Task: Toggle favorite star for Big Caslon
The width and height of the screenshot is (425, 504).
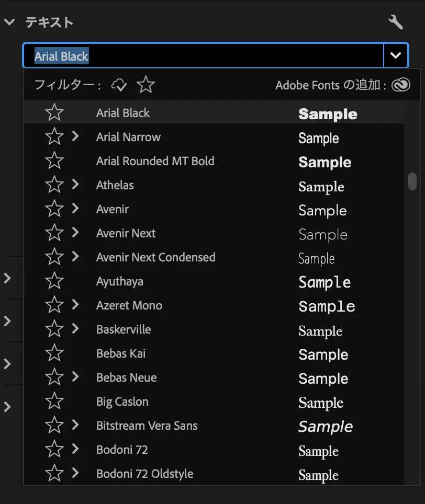Action: click(x=54, y=401)
